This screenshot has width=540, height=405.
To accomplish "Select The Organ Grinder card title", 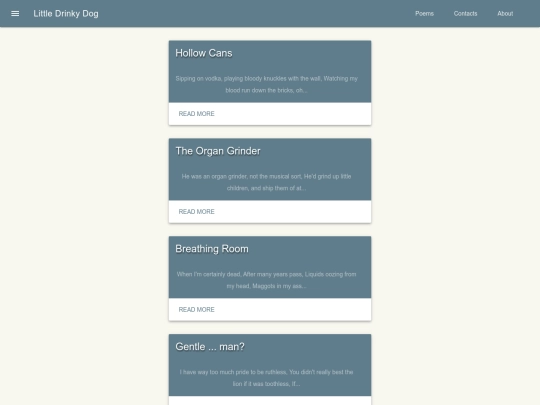I will pyautogui.click(x=218, y=151).
